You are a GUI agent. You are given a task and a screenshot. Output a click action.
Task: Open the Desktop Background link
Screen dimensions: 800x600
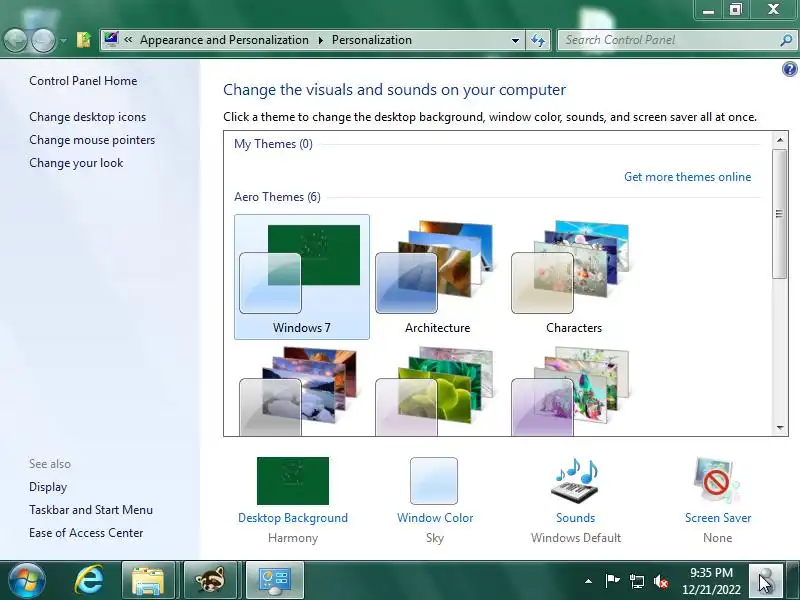click(293, 518)
